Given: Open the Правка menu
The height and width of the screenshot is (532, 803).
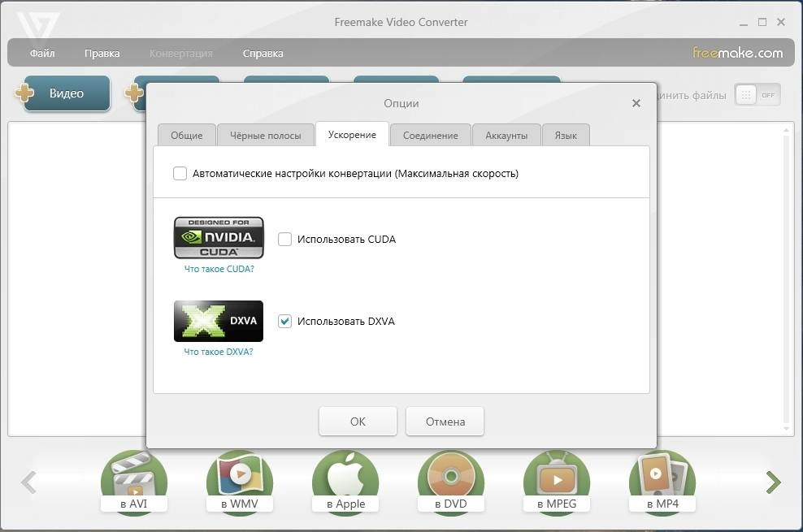Looking at the screenshot, I should point(102,54).
